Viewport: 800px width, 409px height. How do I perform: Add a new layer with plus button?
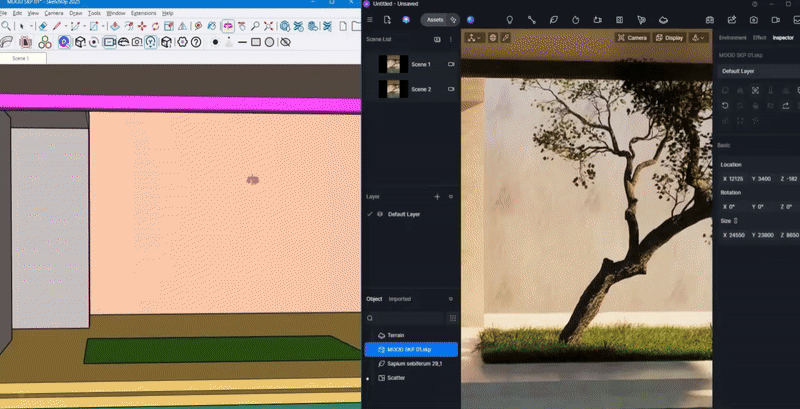point(437,196)
